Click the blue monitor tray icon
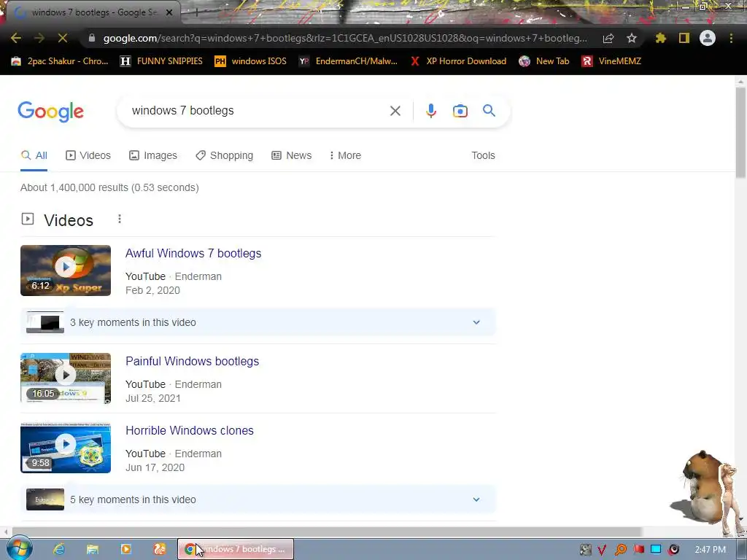The image size is (747, 560). pos(656,550)
